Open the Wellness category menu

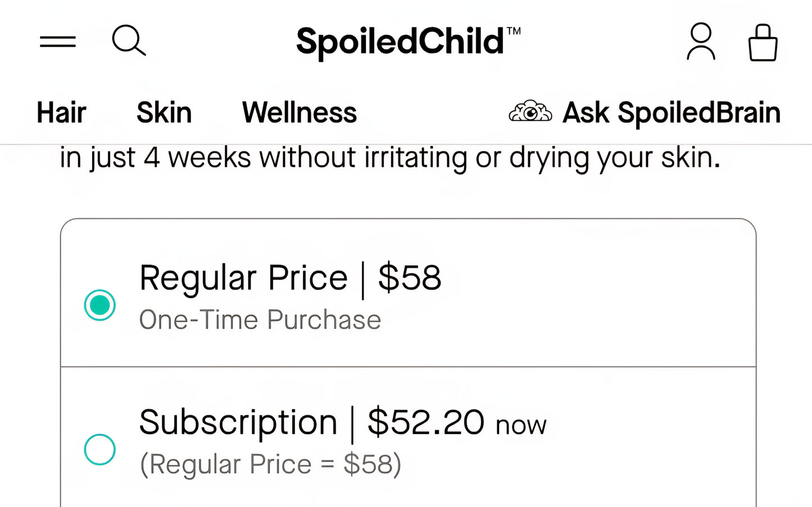tap(299, 112)
